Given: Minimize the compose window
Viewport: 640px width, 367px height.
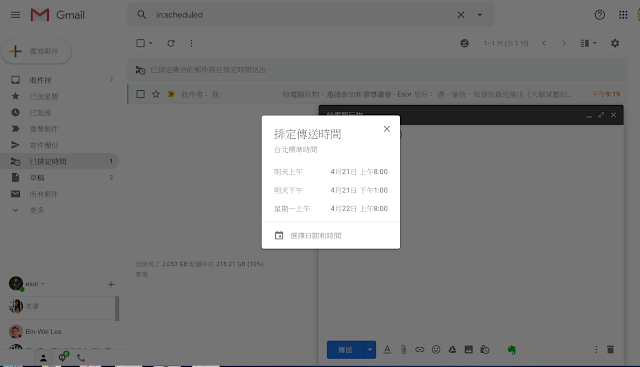Looking at the screenshot, I should (589, 116).
